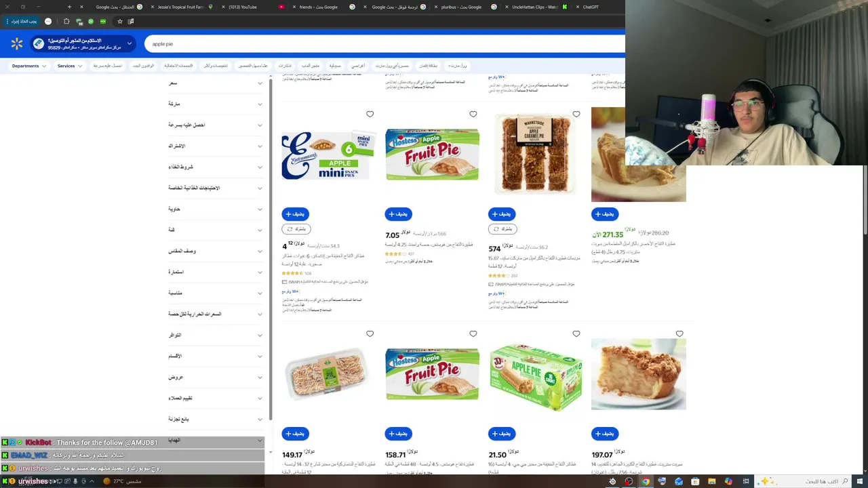
Task: Expand the التوافر availability filter
Action: click(x=216, y=335)
